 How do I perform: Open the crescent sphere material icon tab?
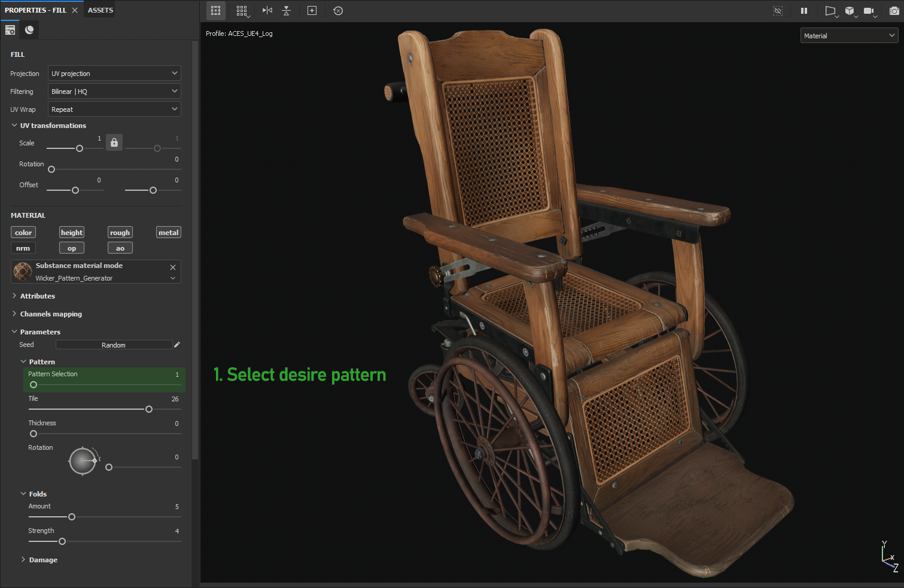coord(29,30)
